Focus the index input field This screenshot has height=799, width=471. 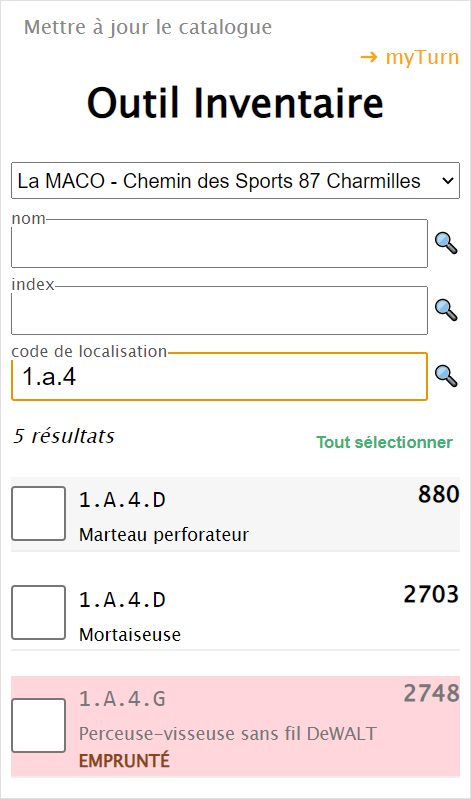coord(219,310)
